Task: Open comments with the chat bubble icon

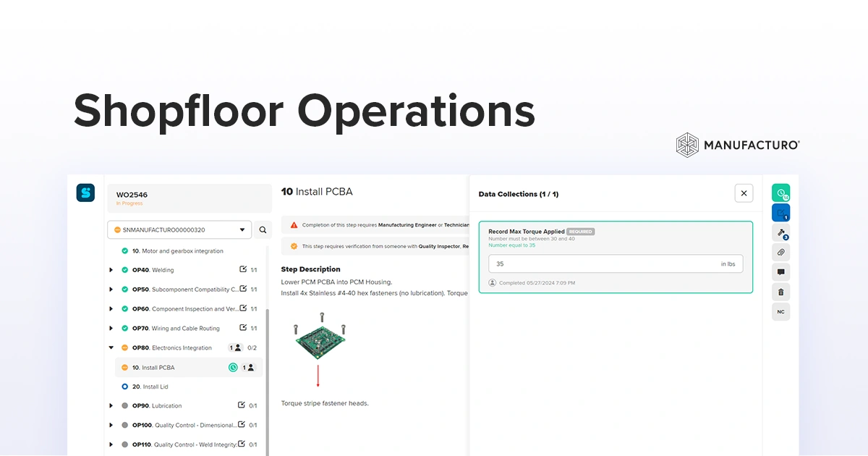Action: (781, 271)
